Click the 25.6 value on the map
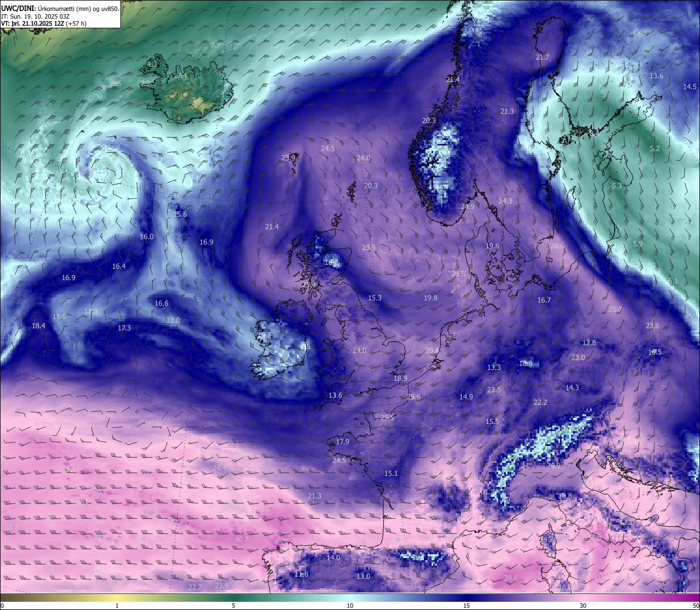This screenshot has height=610, width=700. pos(413,397)
